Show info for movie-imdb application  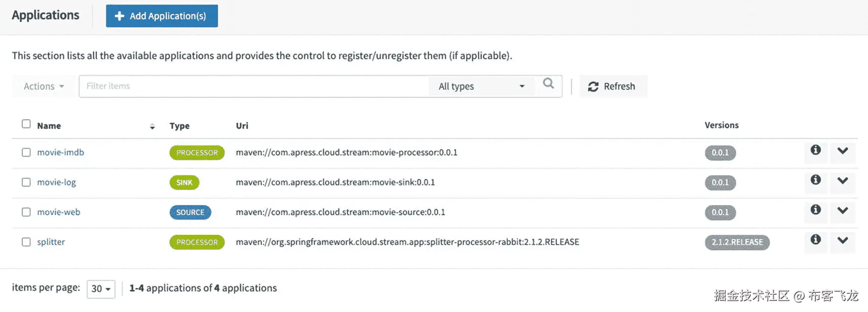[815, 150]
